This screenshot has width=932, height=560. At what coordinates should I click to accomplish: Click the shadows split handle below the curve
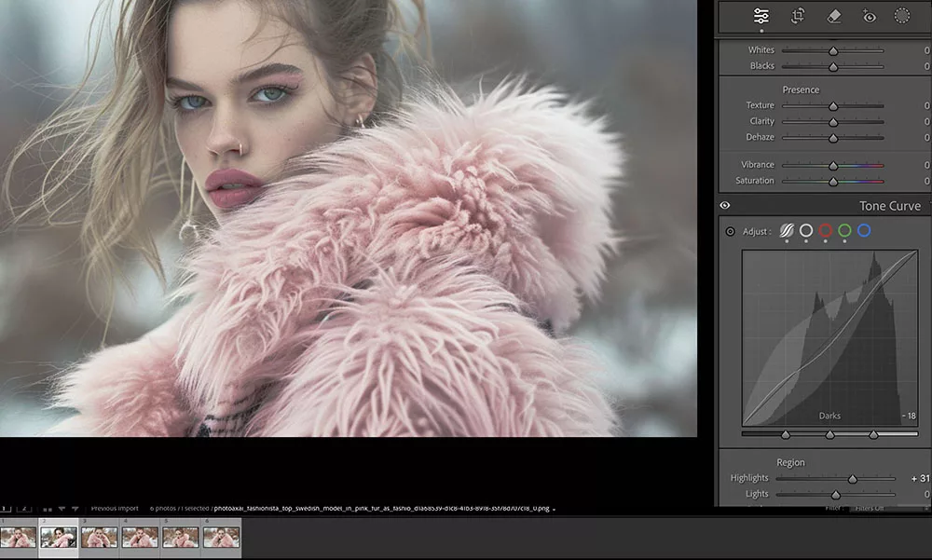786,435
